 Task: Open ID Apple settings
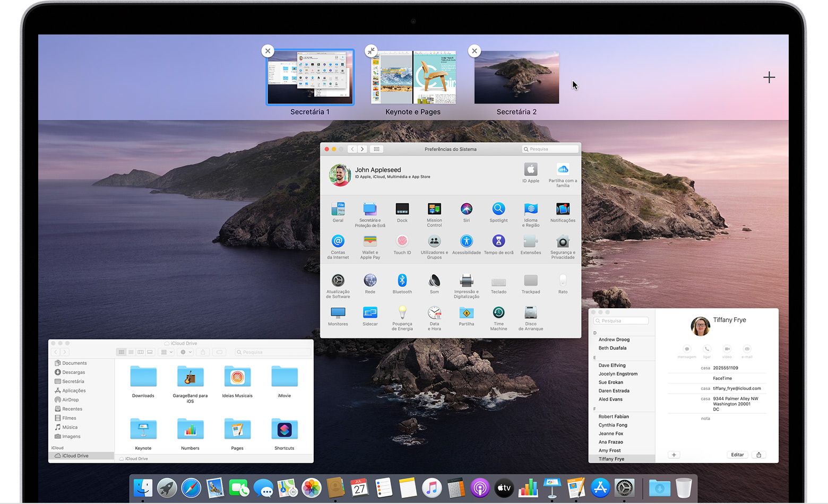click(x=530, y=173)
